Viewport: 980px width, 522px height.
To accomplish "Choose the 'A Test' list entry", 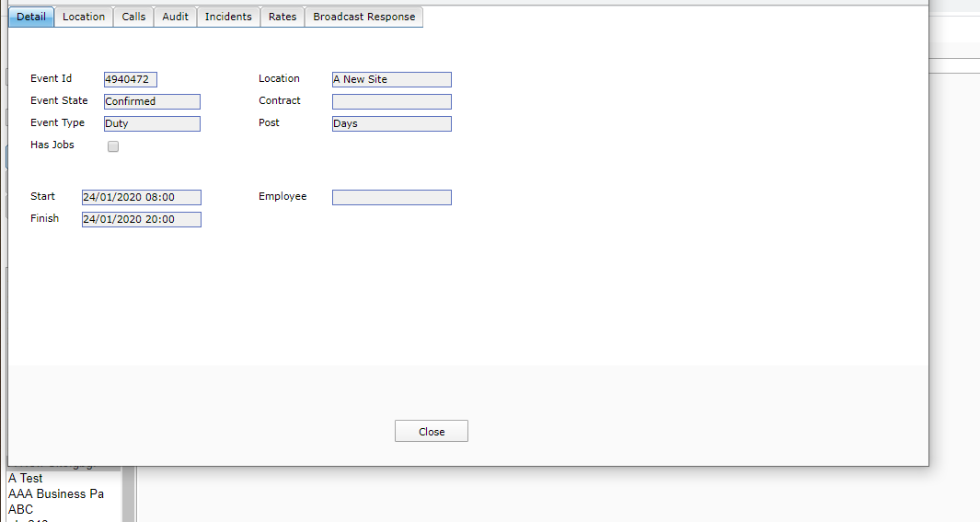I will click(x=26, y=479).
